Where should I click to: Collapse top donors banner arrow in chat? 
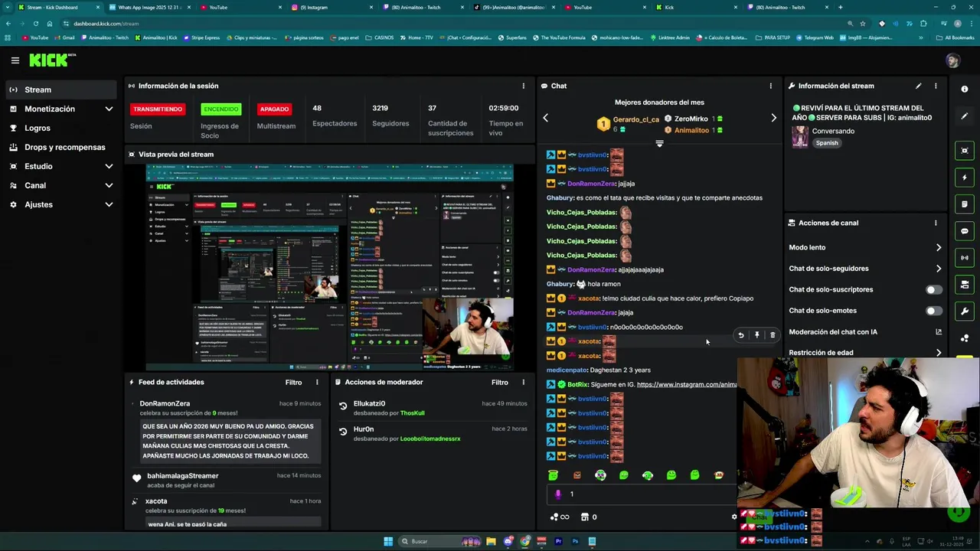click(659, 144)
